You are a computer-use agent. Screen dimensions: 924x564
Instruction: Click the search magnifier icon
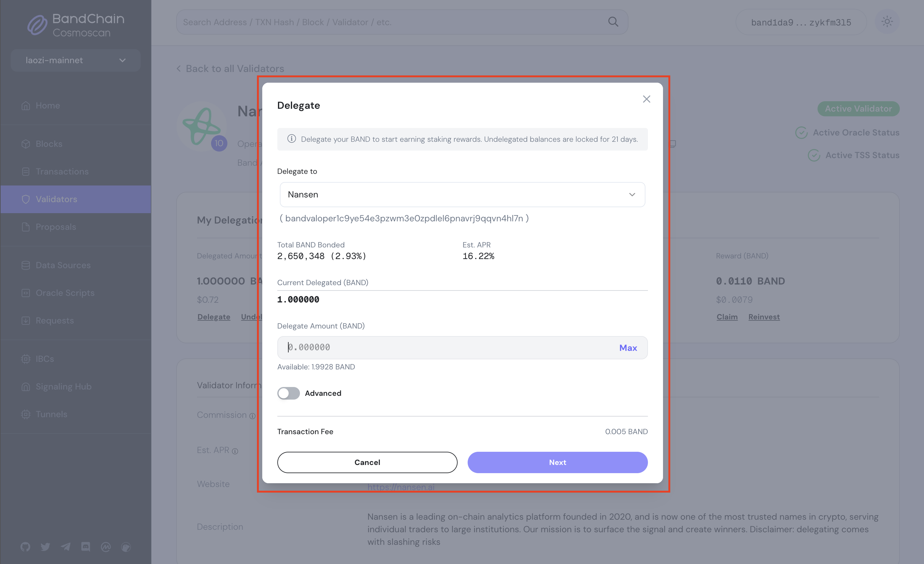click(x=613, y=22)
